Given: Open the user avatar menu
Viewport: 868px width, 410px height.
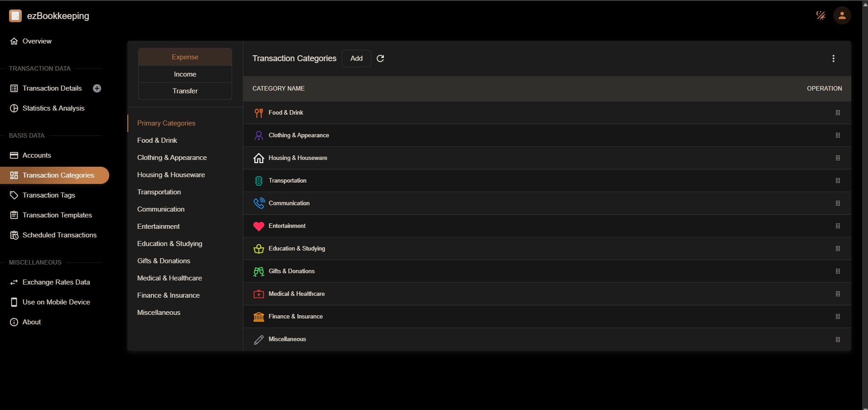Looking at the screenshot, I should 842,15.
